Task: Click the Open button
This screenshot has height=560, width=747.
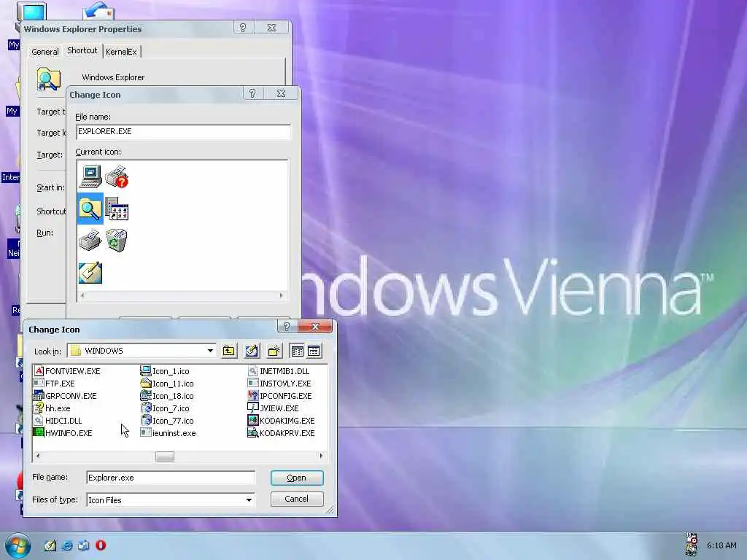Action: click(x=297, y=478)
